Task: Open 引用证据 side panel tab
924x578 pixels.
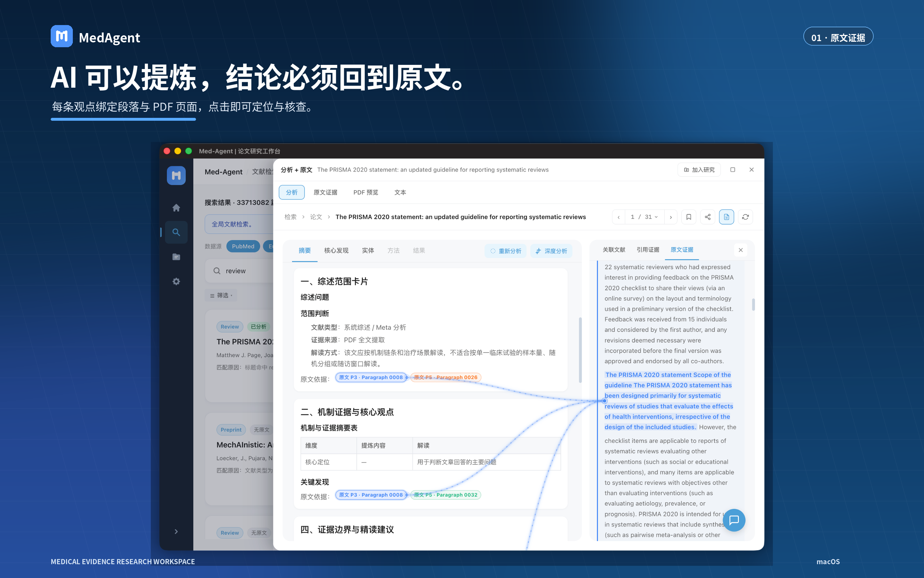Action: 647,250
